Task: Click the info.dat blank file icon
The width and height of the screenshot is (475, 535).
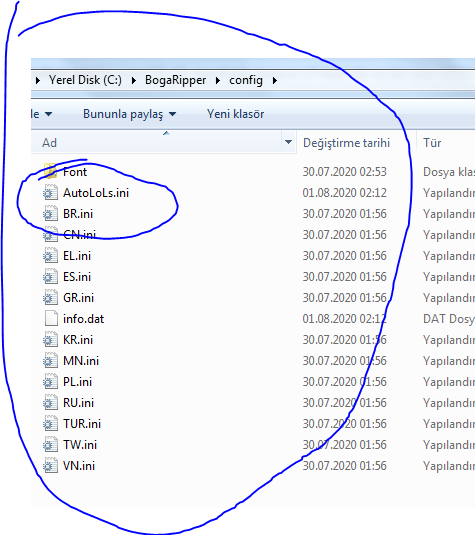Action: 51,318
